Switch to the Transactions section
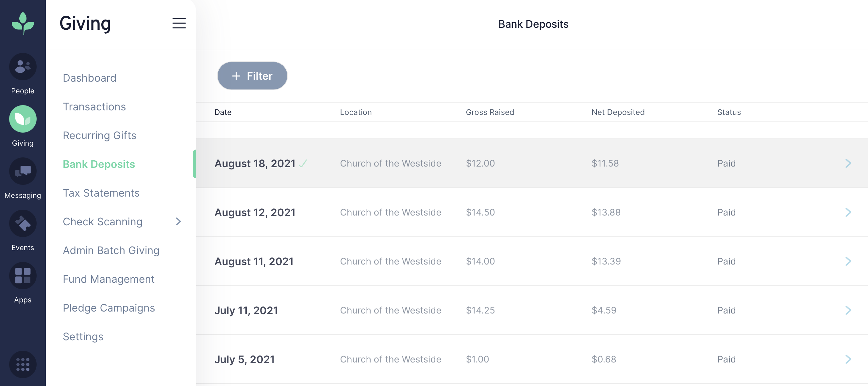 pyautogui.click(x=94, y=106)
